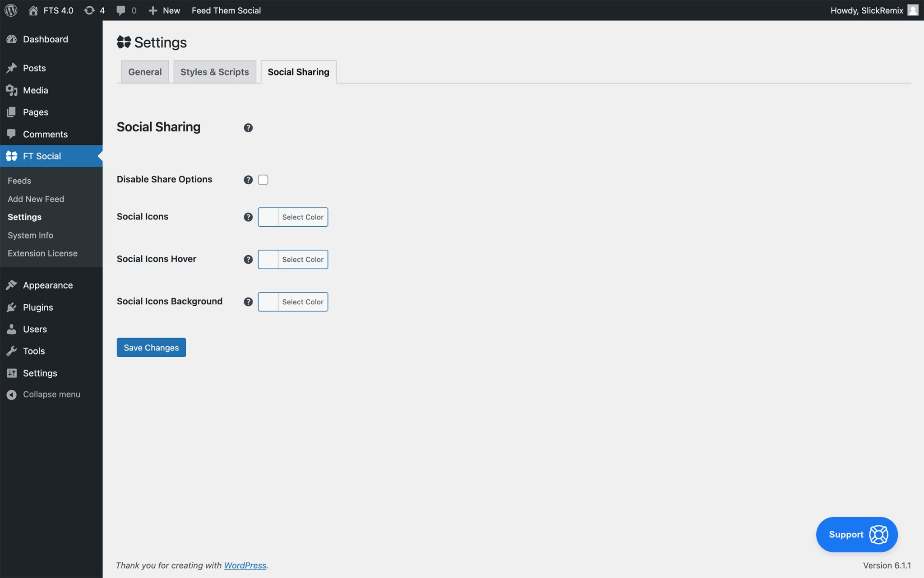This screenshot has width=924, height=578.
Task: Click the Plugins plug icon
Action: [12, 308]
